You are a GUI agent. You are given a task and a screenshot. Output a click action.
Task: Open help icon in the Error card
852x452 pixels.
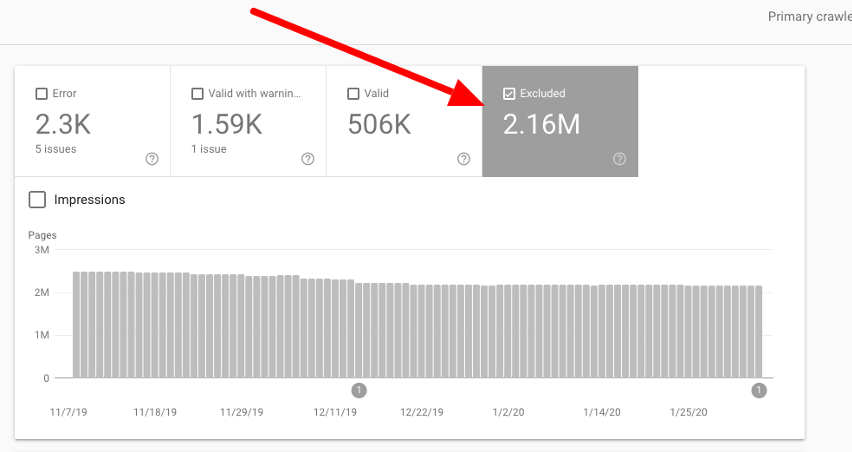pos(152,159)
